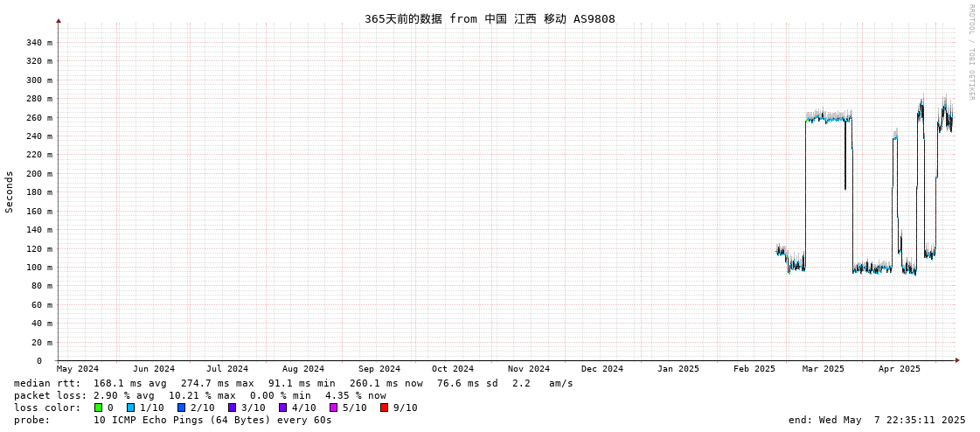
Task: Click the '340 m' y-axis label
Action: (x=38, y=43)
